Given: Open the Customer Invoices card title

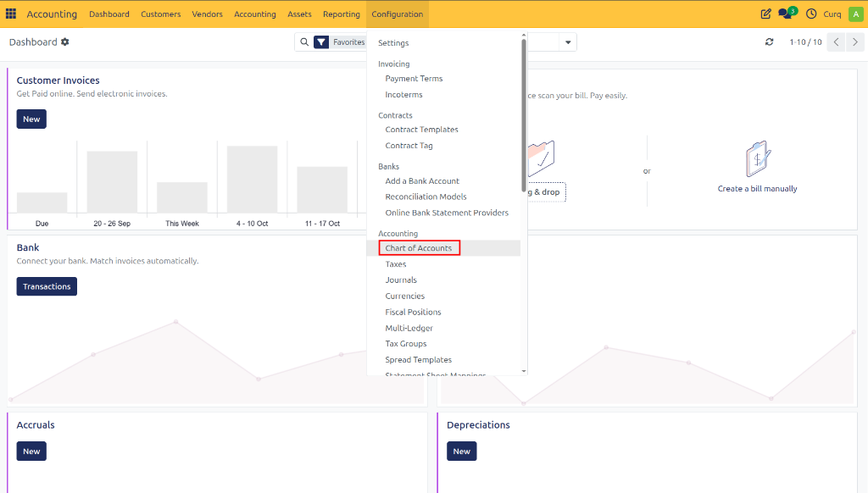Looking at the screenshot, I should 58,80.
